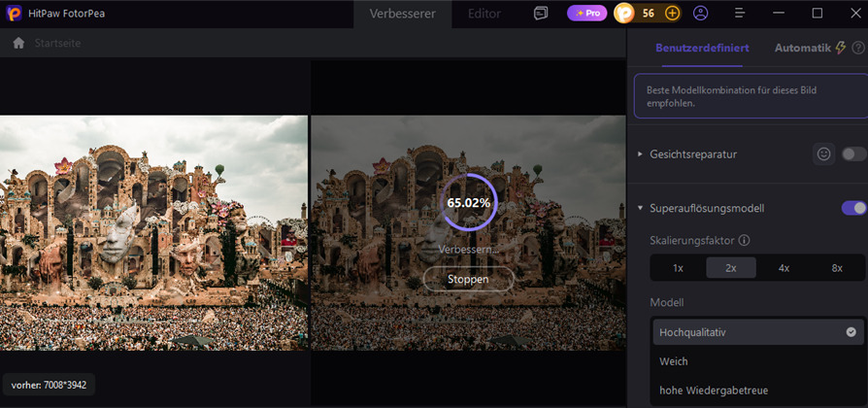Switch to the Editor tab
The image size is (868, 408).
coord(484,14)
